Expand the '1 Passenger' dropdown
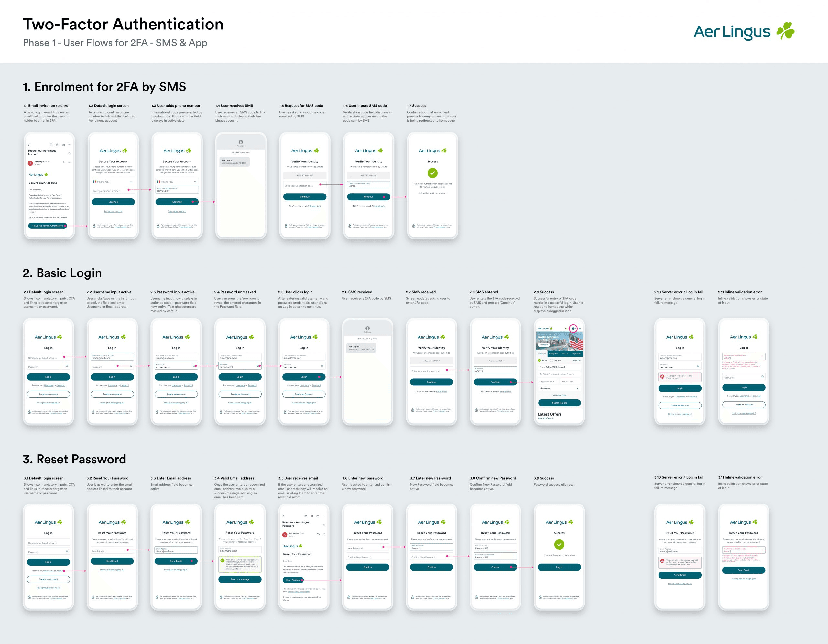This screenshot has height=644, width=828. (x=559, y=388)
